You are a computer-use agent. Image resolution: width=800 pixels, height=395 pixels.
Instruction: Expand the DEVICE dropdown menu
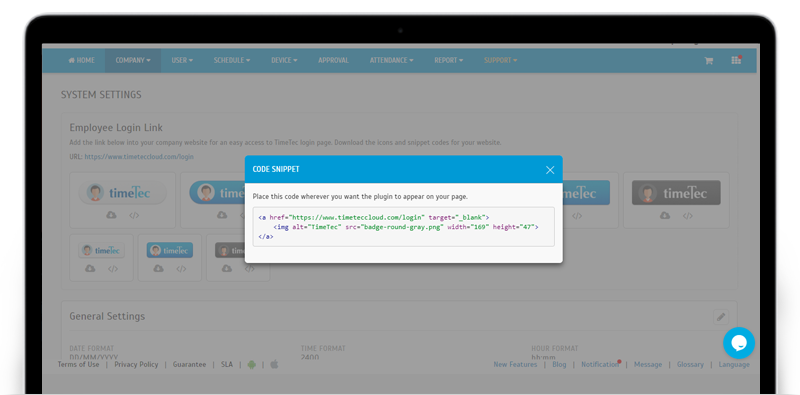click(284, 60)
